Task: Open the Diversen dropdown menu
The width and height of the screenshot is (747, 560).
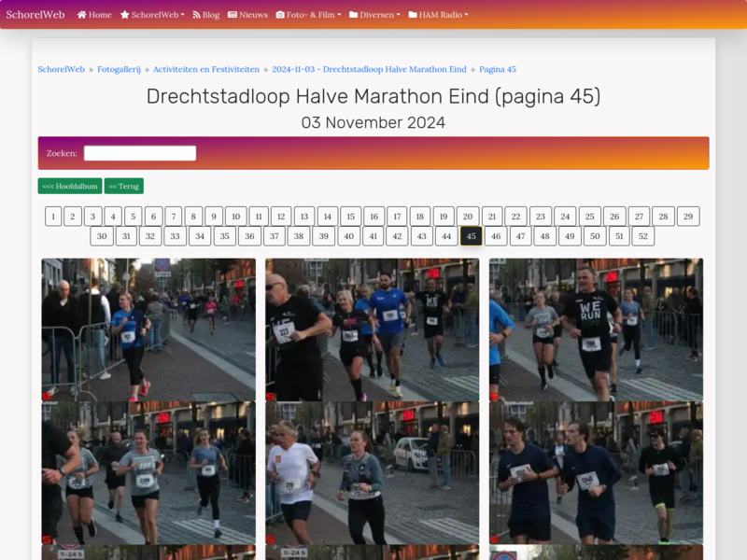Action: point(375,15)
